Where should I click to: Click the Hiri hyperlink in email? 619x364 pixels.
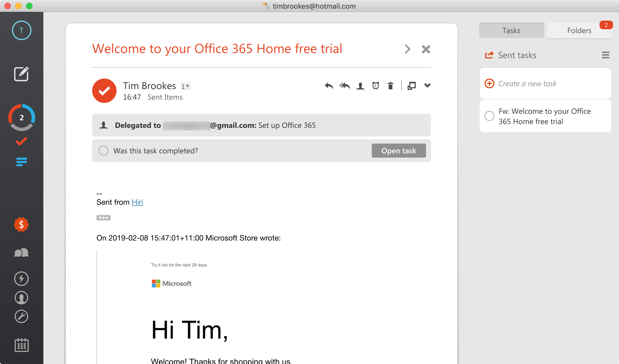(137, 202)
